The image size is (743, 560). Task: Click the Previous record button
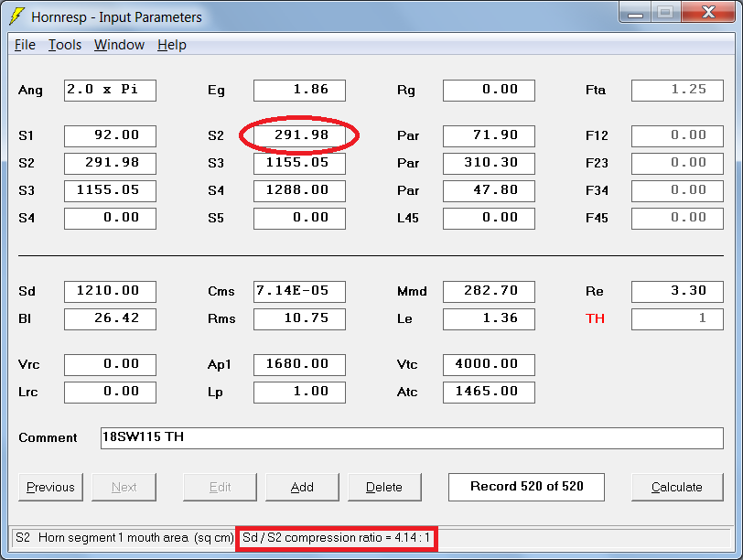[50, 487]
